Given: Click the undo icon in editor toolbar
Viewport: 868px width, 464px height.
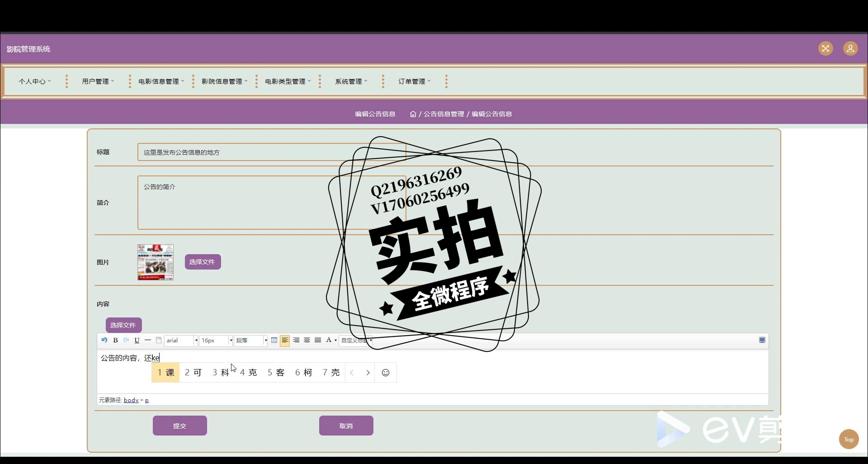Looking at the screenshot, I should click(104, 340).
